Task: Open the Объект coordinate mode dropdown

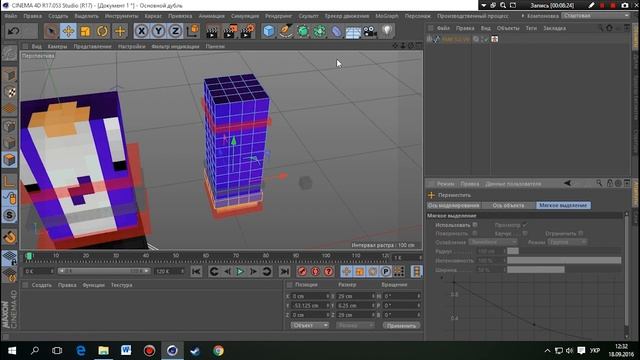Action: [310, 325]
